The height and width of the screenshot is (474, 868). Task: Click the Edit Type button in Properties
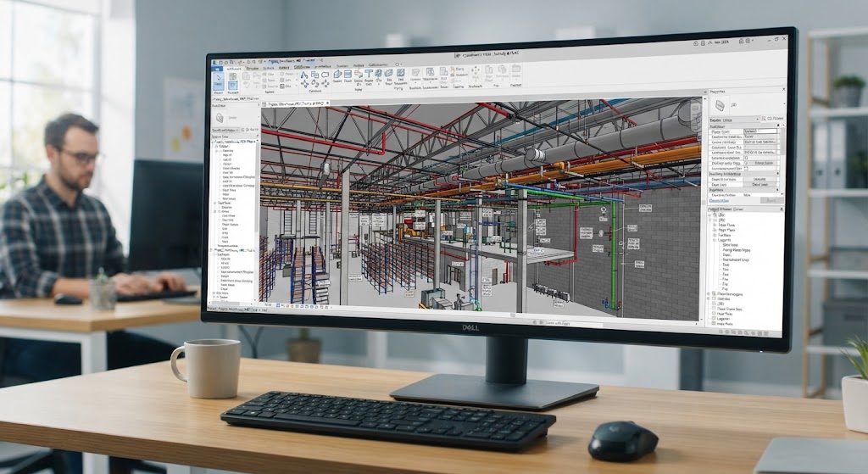pos(773,119)
